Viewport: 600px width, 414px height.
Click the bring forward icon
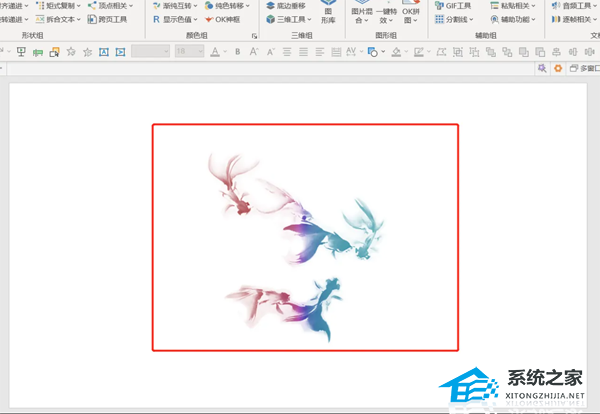click(x=491, y=52)
